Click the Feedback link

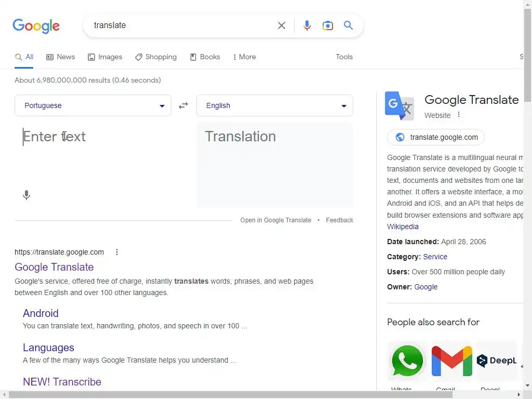click(x=339, y=220)
